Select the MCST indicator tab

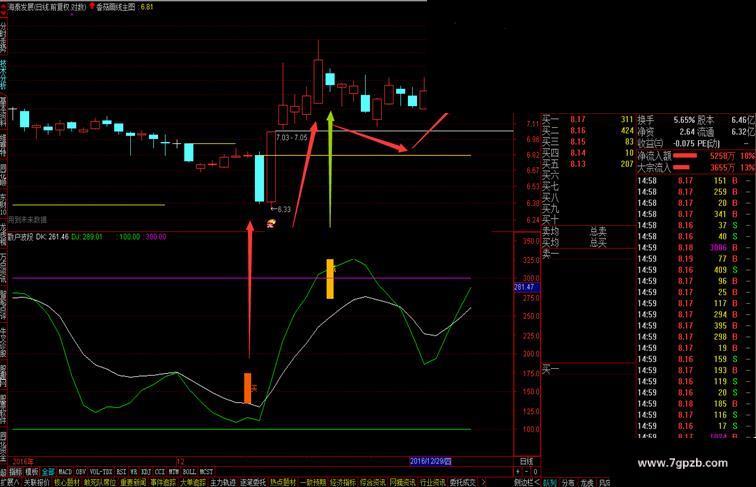206,472
